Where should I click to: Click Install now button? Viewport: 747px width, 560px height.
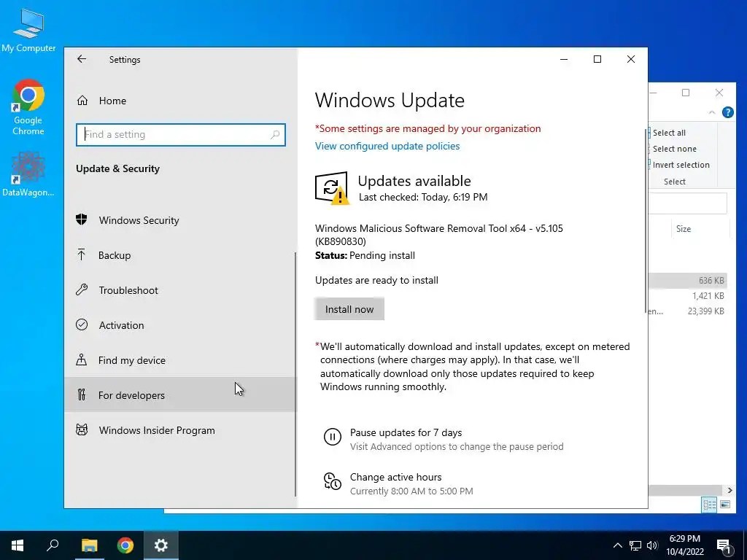coord(349,309)
